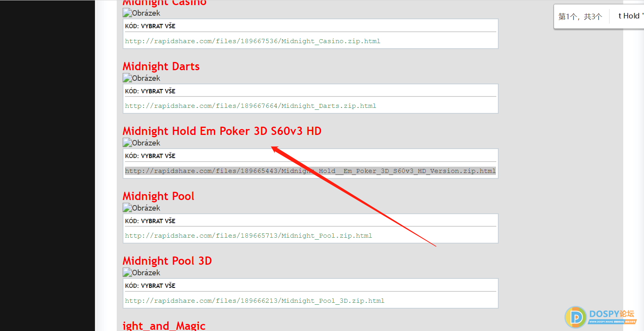Choose VYBRAT VŠE in the Midnight_Pool.zip code box

pyautogui.click(x=158, y=221)
